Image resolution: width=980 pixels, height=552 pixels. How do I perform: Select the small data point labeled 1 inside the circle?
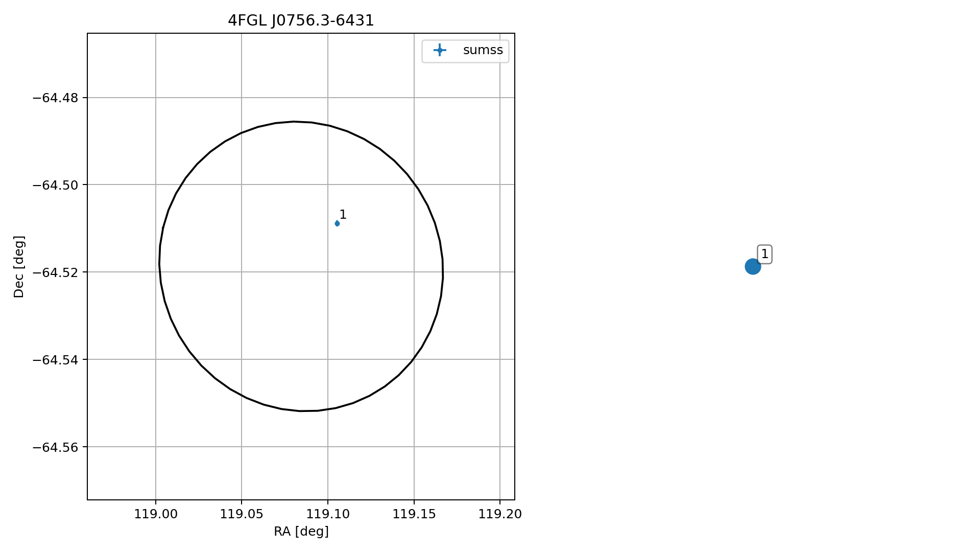tap(337, 223)
